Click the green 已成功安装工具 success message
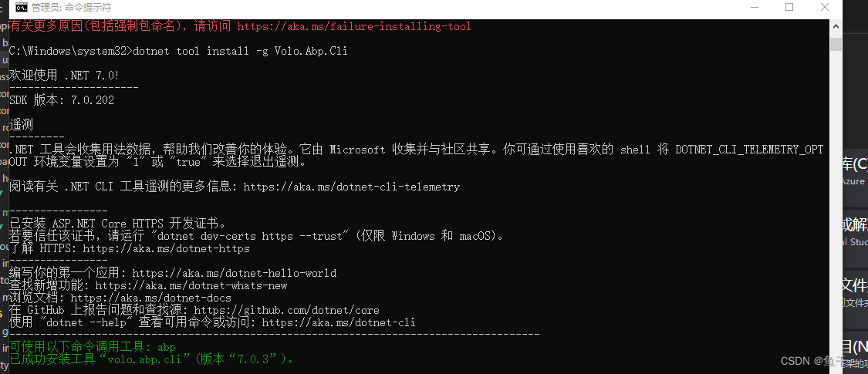This screenshot has width=868, height=374. point(151,359)
